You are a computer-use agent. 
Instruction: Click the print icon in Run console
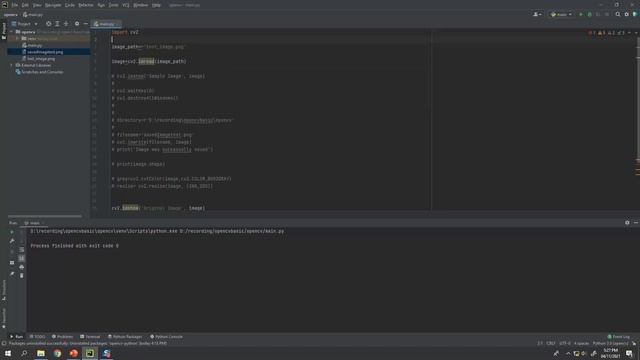point(22,267)
